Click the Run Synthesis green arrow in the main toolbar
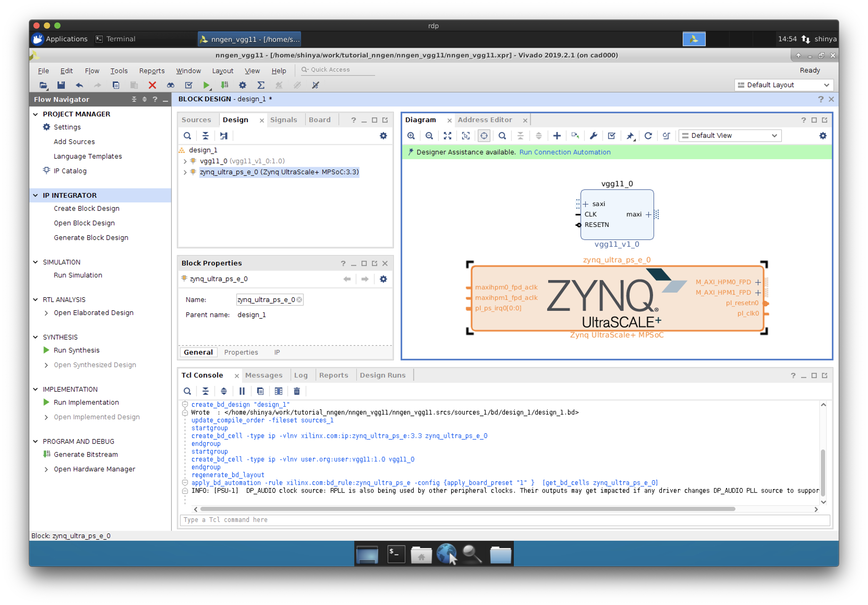The height and width of the screenshot is (605, 868). (206, 85)
